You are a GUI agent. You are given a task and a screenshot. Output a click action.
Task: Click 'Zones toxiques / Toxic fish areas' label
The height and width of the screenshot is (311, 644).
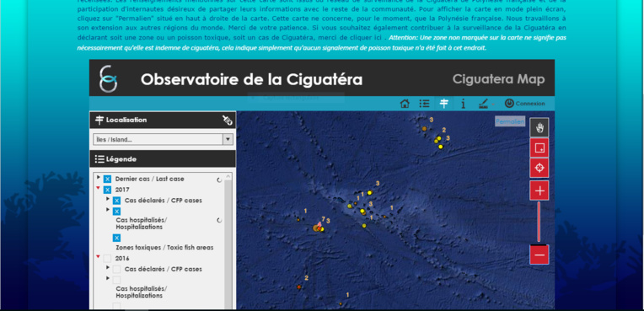tap(164, 248)
